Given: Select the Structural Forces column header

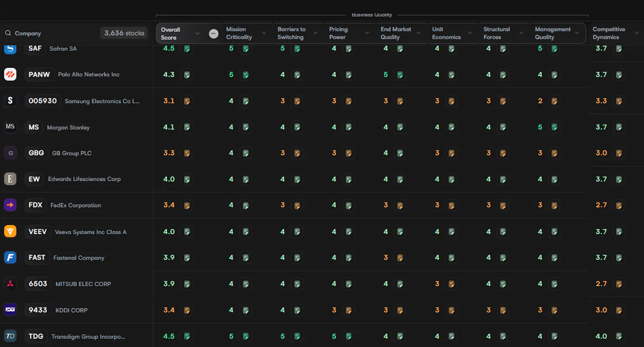Looking at the screenshot, I should (x=497, y=33).
